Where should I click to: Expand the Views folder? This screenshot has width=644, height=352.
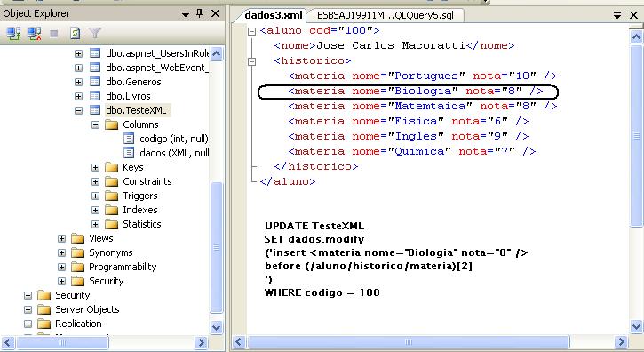[61, 238]
